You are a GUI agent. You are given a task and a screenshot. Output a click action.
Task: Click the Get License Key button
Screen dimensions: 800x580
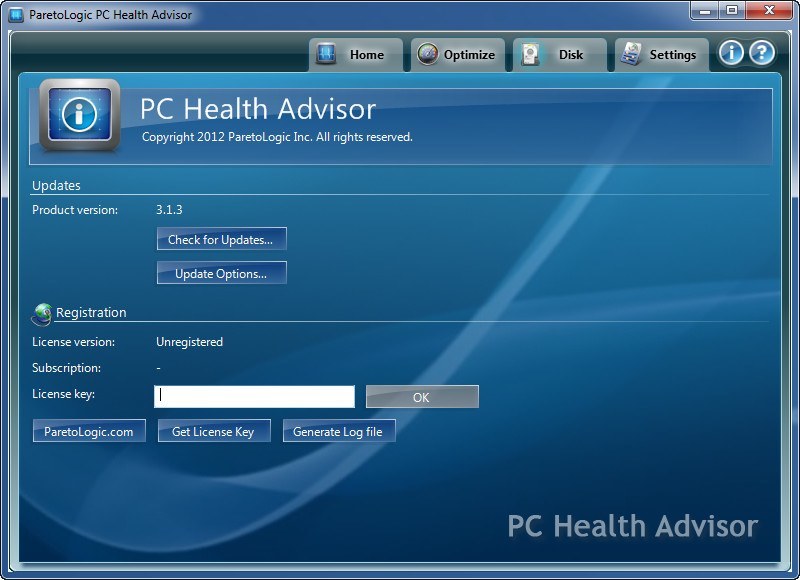213,431
